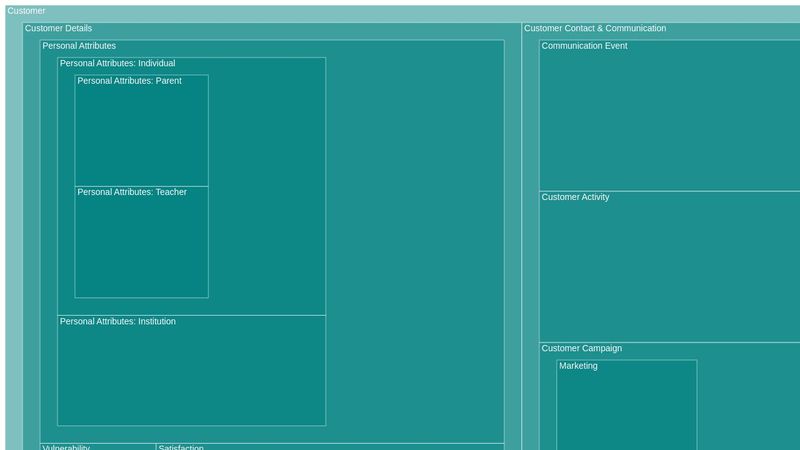Click empty area inside the Teacher box
The image size is (800, 450).
coord(141,248)
